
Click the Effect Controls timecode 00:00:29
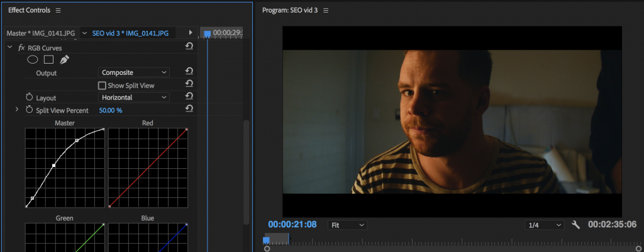pos(228,33)
